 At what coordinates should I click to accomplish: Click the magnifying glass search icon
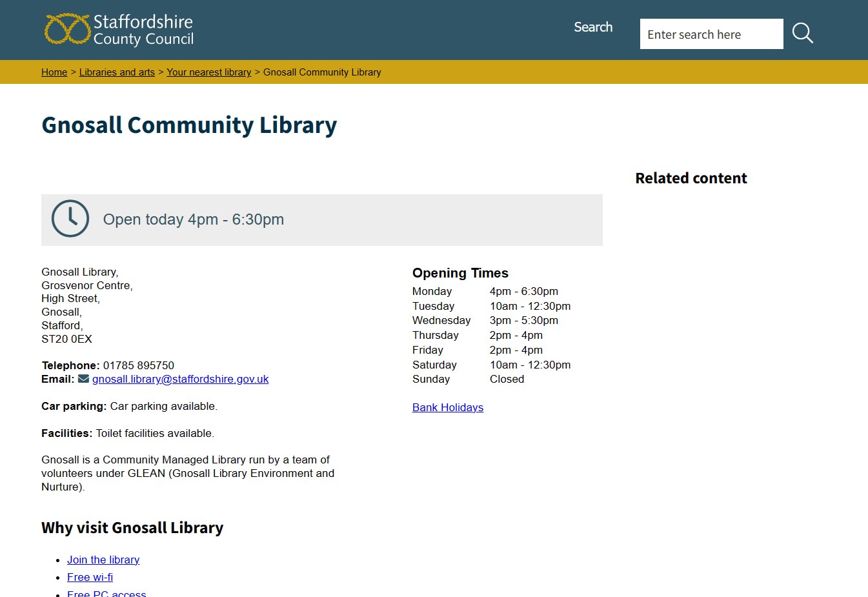[802, 33]
